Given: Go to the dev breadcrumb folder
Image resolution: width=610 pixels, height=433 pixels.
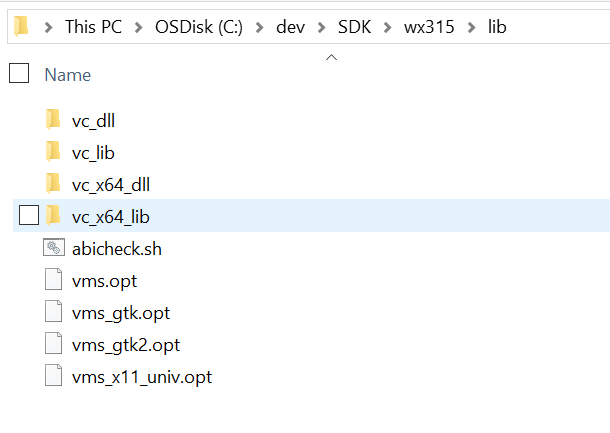Looking at the screenshot, I should coord(290,27).
